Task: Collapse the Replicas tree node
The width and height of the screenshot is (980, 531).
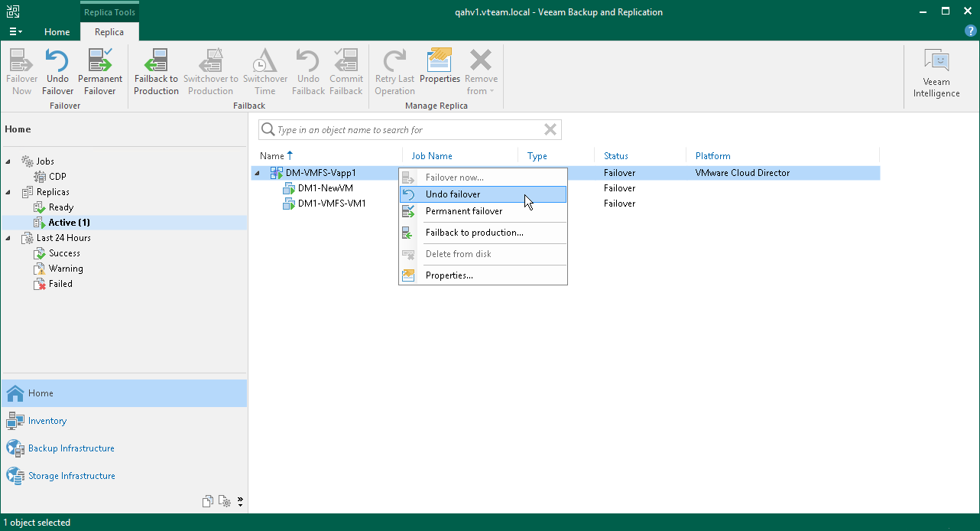Action: pyautogui.click(x=8, y=192)
